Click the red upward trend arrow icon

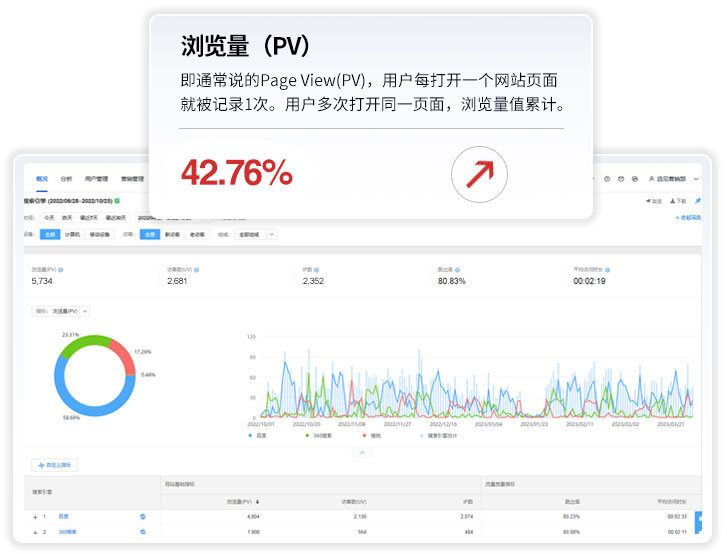(479, 175)
